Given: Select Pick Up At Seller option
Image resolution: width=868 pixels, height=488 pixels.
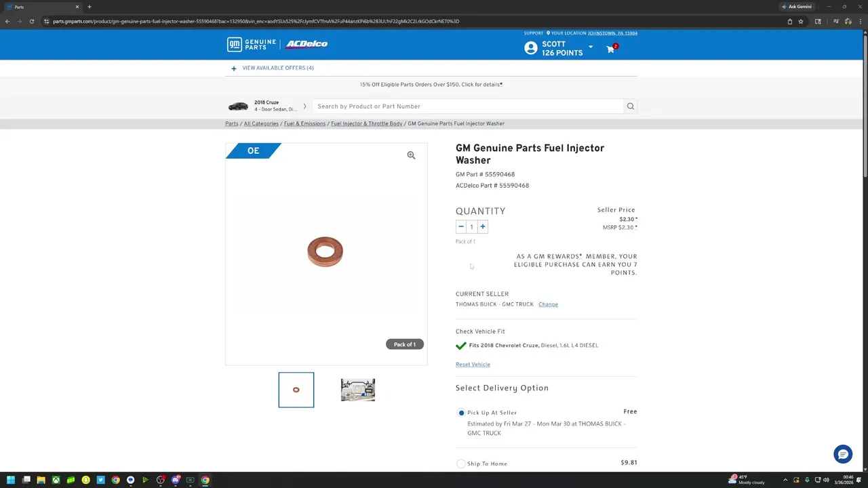Looking at the screenshot, I should pyautogui.click(x=461, y=413).
